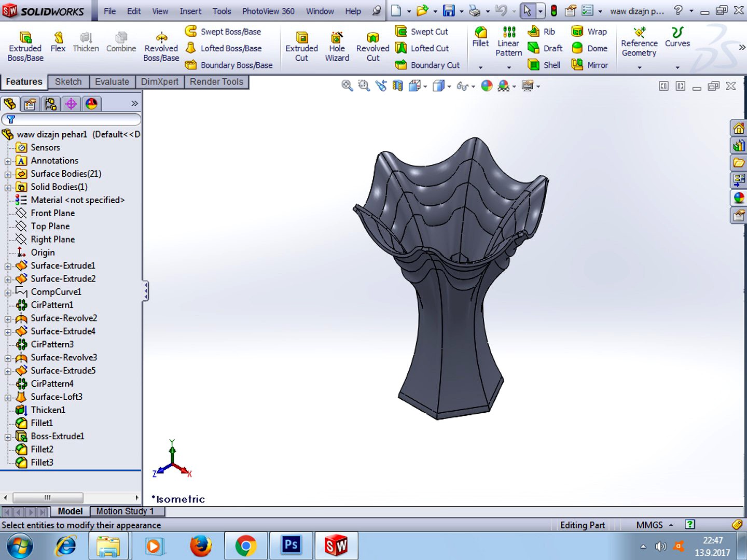The image size is (747, 560).
Task: Expand the Annotations tree node
Action: 8,161
